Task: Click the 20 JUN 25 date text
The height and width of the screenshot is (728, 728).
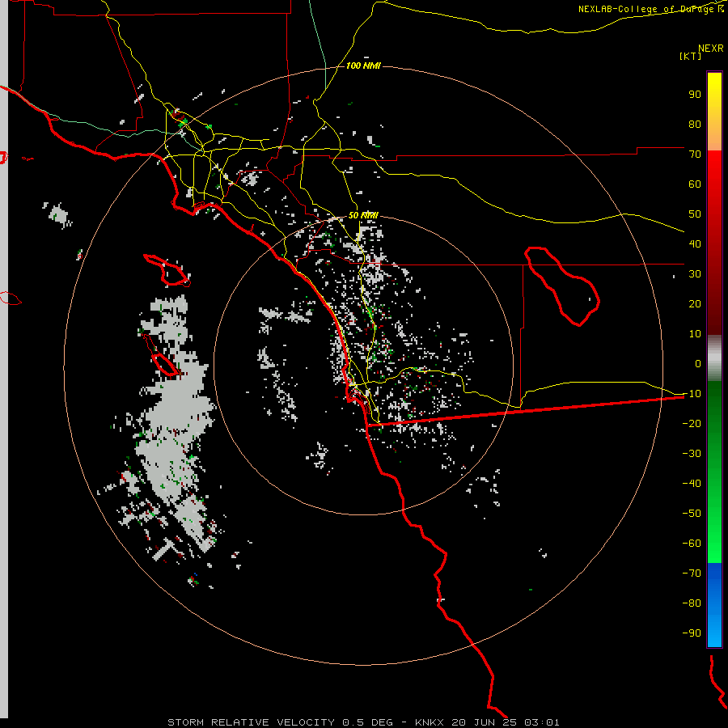Action: [485, 722]
